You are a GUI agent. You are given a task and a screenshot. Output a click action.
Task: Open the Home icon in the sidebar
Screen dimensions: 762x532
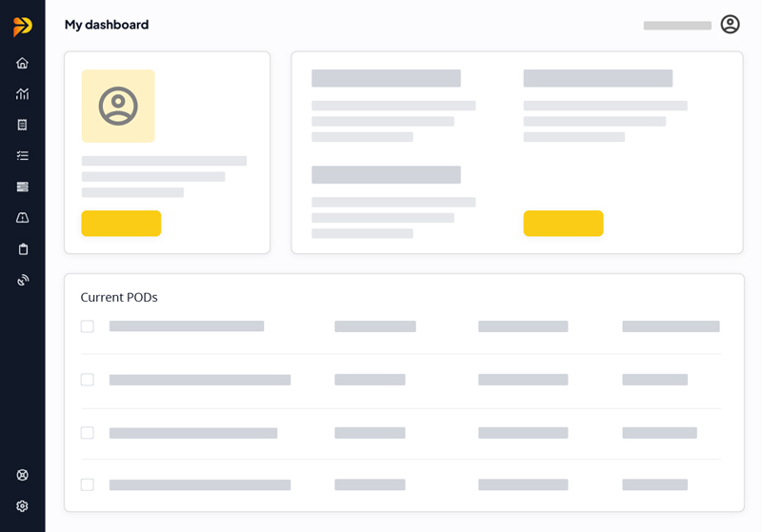[23, 63]
